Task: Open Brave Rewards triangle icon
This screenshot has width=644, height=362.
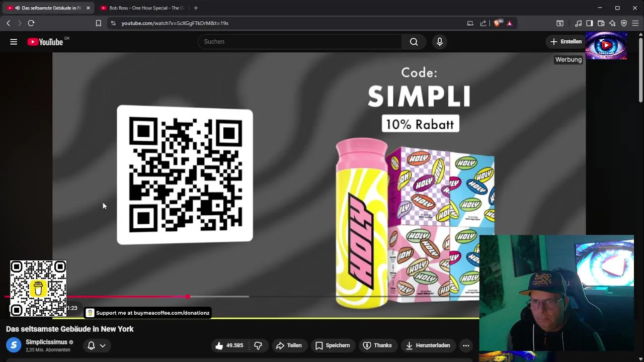Action: (510, 23)
